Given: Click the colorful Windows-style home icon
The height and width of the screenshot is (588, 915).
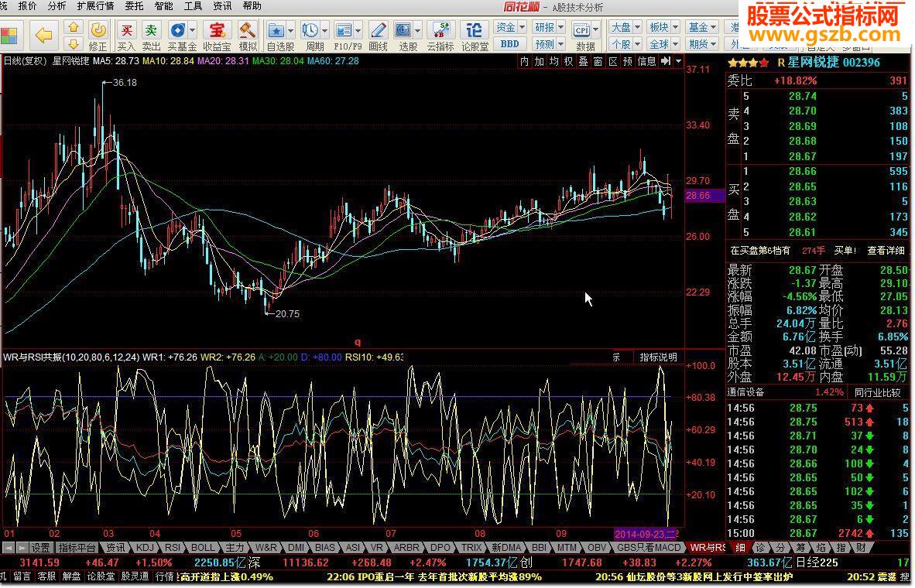Looking at the screenshot, I should click(9, 35).
